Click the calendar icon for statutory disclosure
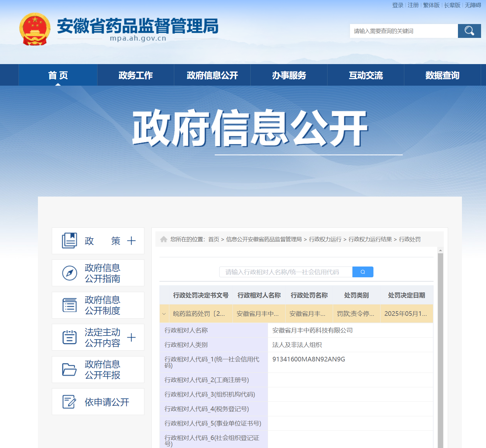This screenshot has width=486, height=448. point(70,337)
